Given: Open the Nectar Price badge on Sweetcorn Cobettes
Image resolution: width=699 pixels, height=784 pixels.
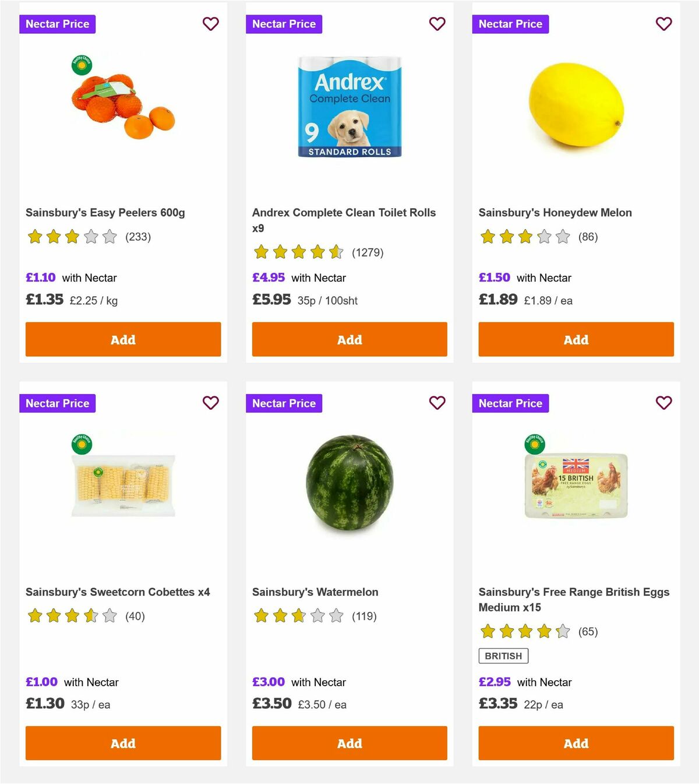Looking at the screenshot, I should pyautogui.click(x=57, y=403).
